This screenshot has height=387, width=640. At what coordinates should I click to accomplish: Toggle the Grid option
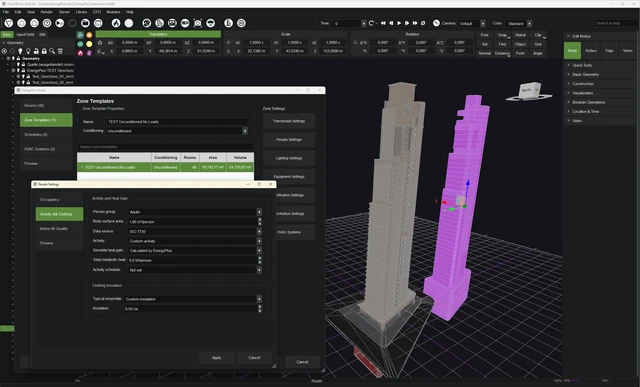538,44
